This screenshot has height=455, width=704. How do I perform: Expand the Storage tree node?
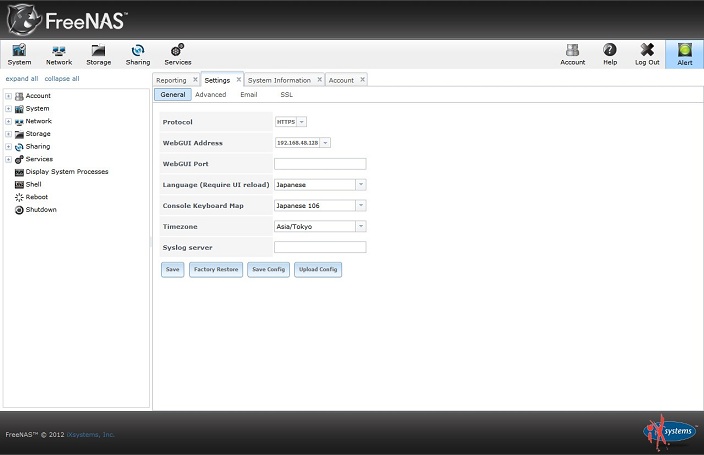pyautogui.click(x=8, y=134)
